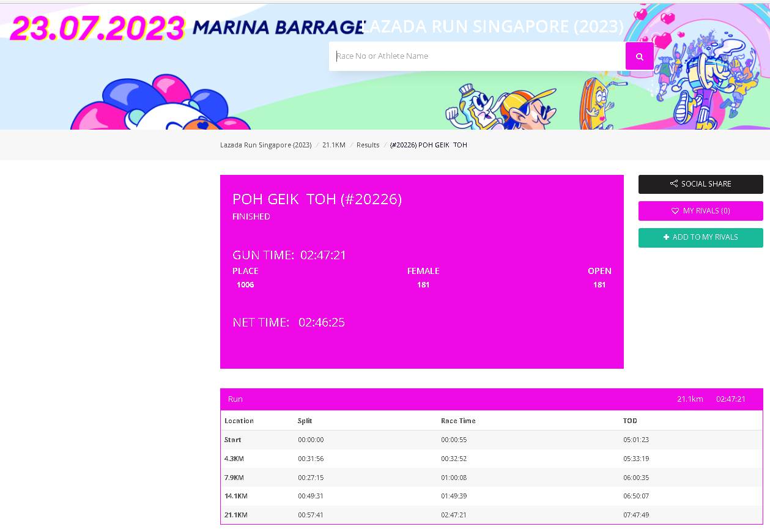Screen dimensions: 770x532
Task: Click the FINISHED status text
Action: point(251,216)
